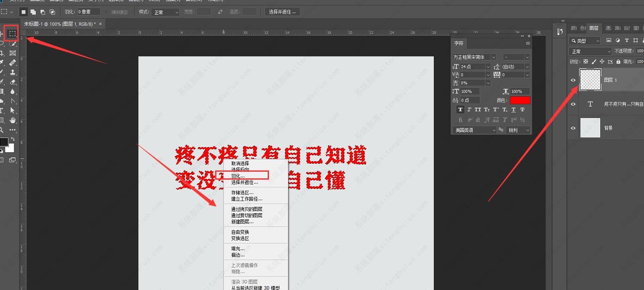Choose 取消选择 in the context menu
This screenshot has width=644, height=290.
coord(240,163)
